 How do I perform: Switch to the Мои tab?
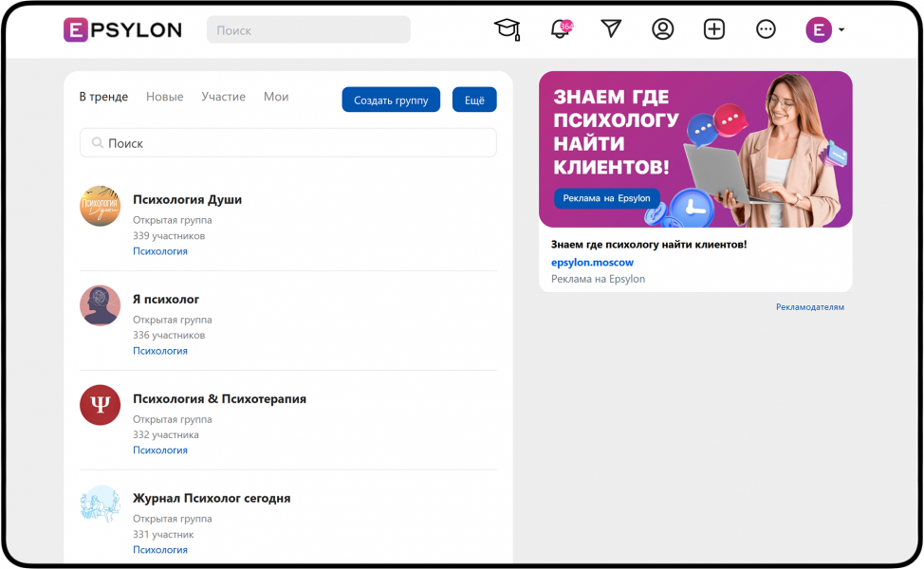(276, 97)
